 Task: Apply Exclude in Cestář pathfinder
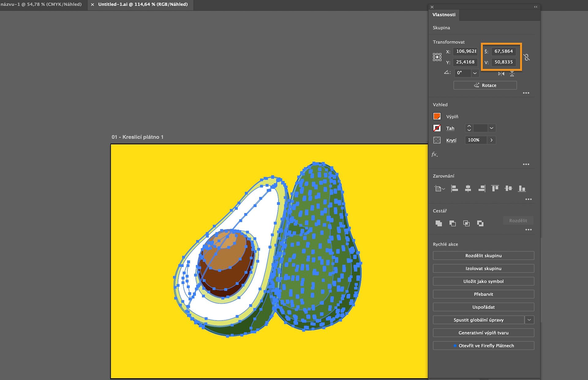(x=480, y=223)
